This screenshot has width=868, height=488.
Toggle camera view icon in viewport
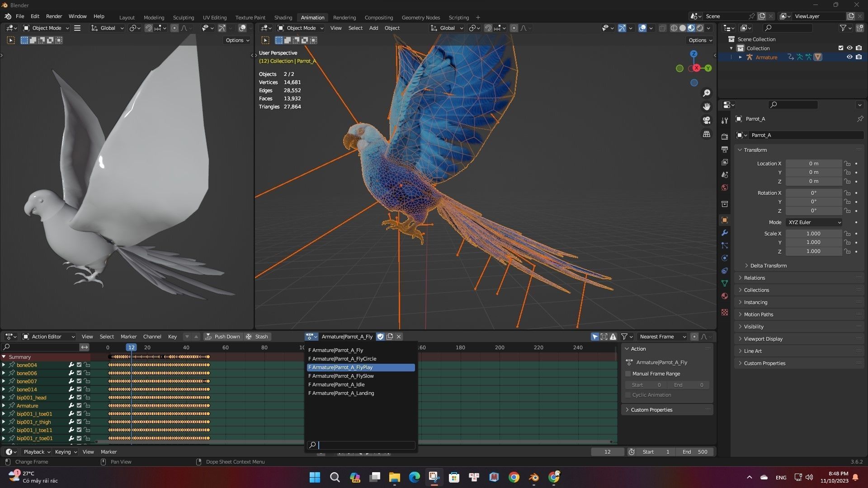click(707, 120)
